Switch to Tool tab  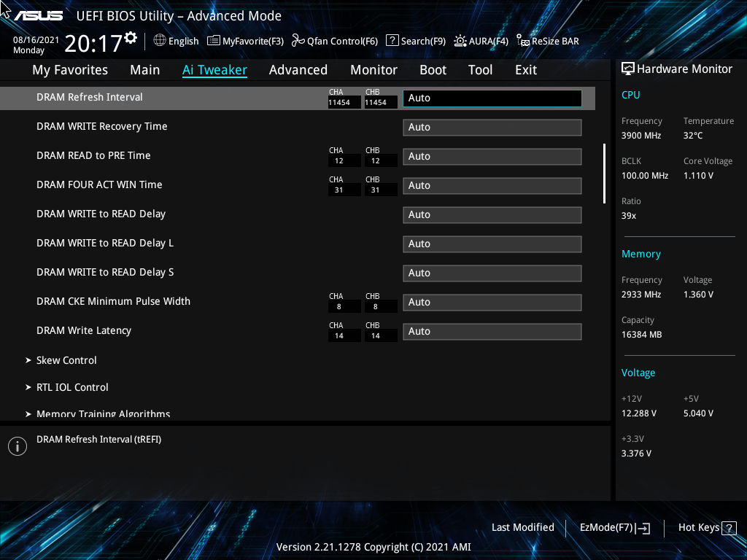[x=480, y=70]
